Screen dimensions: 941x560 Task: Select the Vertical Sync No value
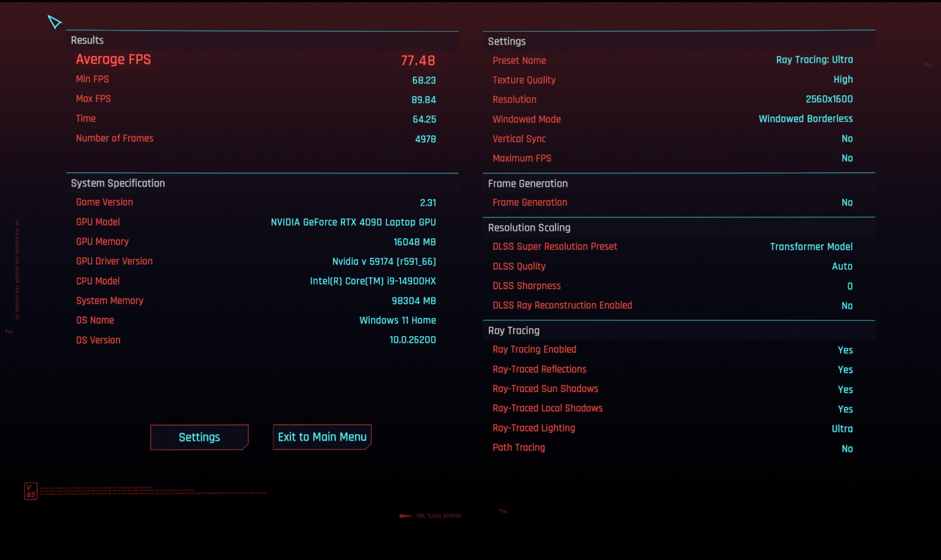[847, 139]
